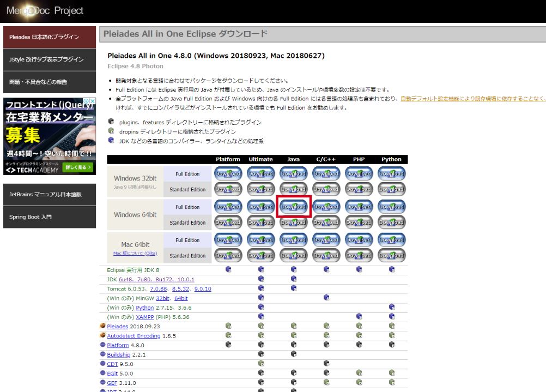Close the TechAcademy ad with X icon
The width and height of the screenshot is (546, 392).
93,101
